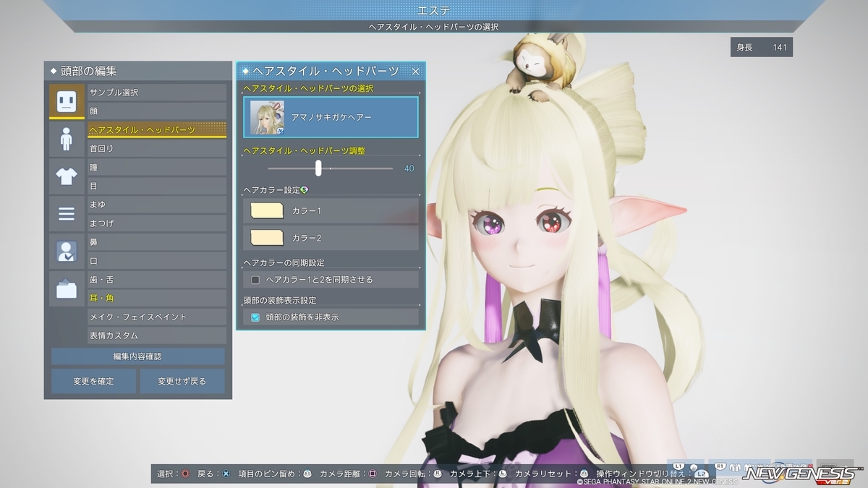Click the button icon after 項目のピン留め
Viewport: 868px width, 488px height.
[307, 474]
